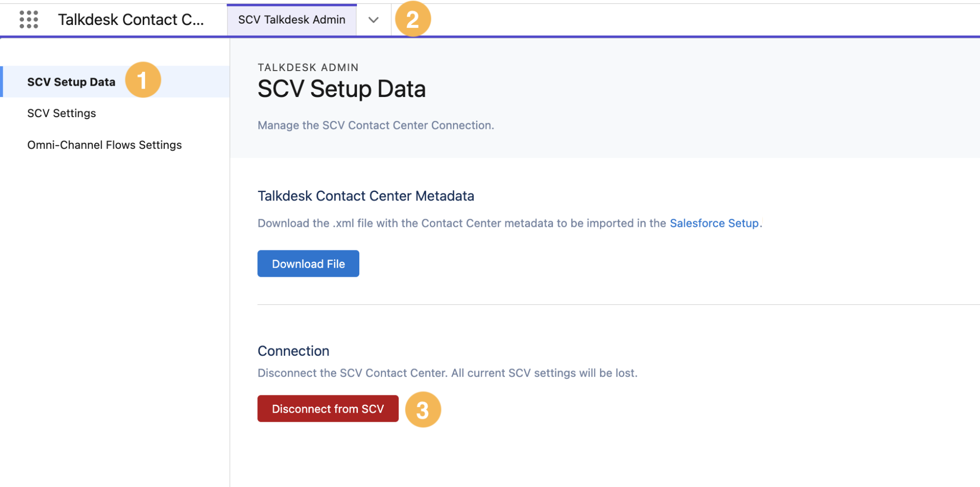
Task: Click the orange number 2 marker
Action: tap(413, 19)
